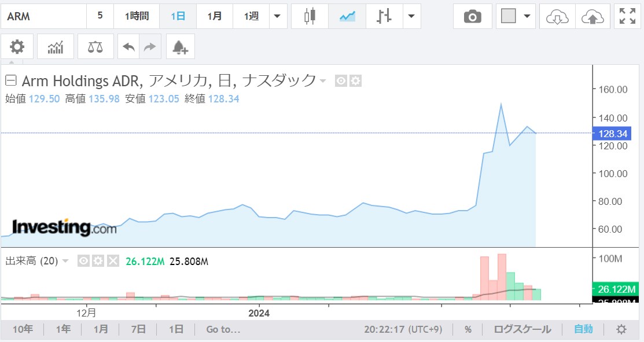This screenshot has height=342, width=644.
Task: Open settings gear beside Arm Holdings title
Action: pos(356,81)
